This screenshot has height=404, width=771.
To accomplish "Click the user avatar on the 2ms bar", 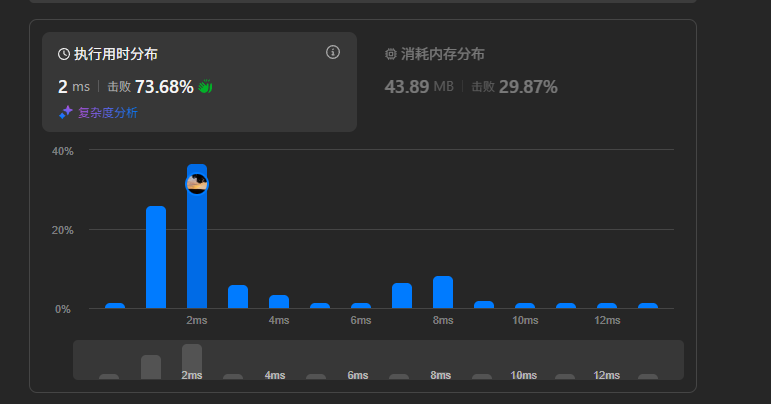I will (197, 184).
